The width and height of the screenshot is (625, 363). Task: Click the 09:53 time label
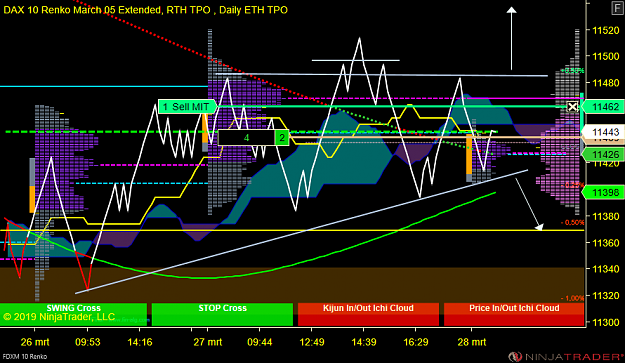point(88,342)
